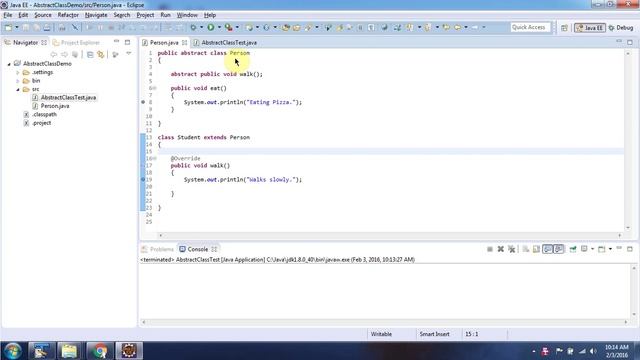Switch to the Project Explorer tab
640x360 pixels.
tap(76, 42)
